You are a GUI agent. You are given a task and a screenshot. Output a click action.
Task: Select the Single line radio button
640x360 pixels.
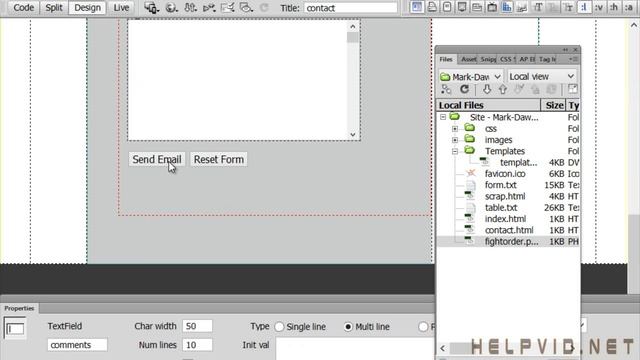[279, 327]
